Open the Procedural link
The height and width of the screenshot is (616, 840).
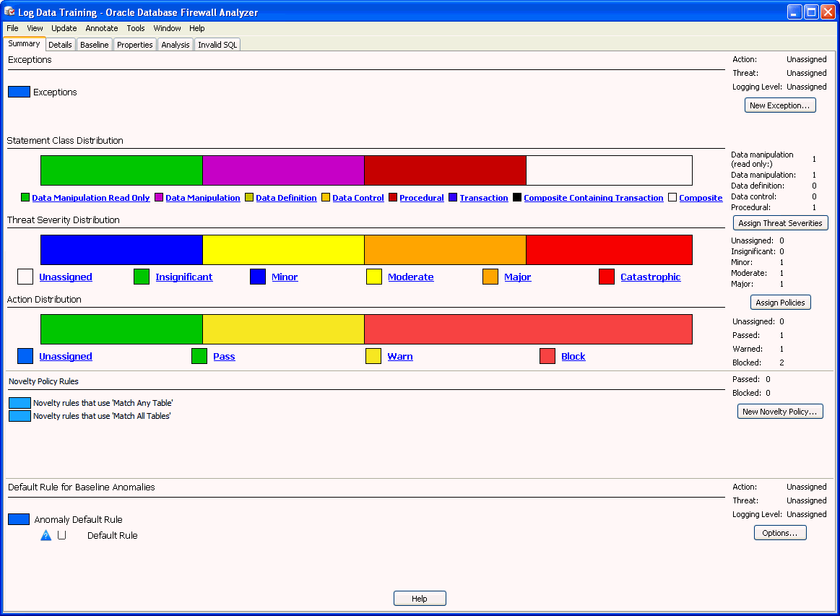422,198
